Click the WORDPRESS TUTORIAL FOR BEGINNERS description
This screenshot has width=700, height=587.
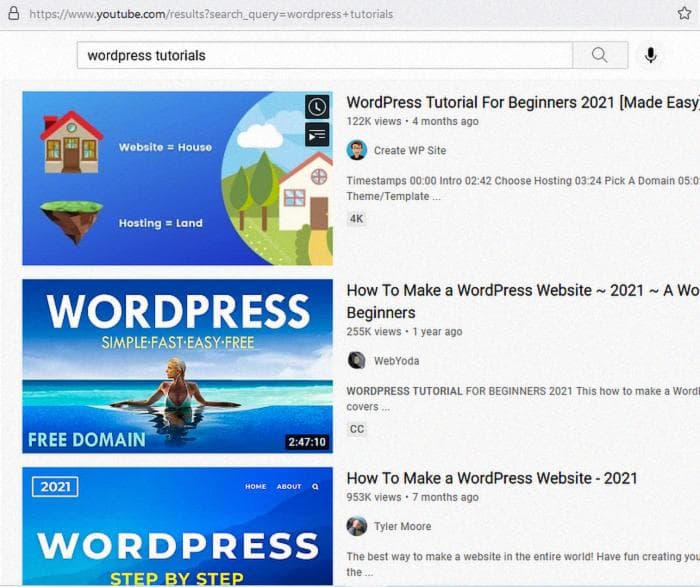[x=523, y=399]
